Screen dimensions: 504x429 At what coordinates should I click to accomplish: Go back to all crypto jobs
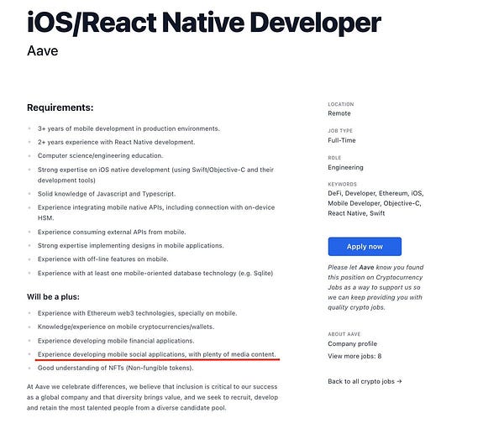365,381
